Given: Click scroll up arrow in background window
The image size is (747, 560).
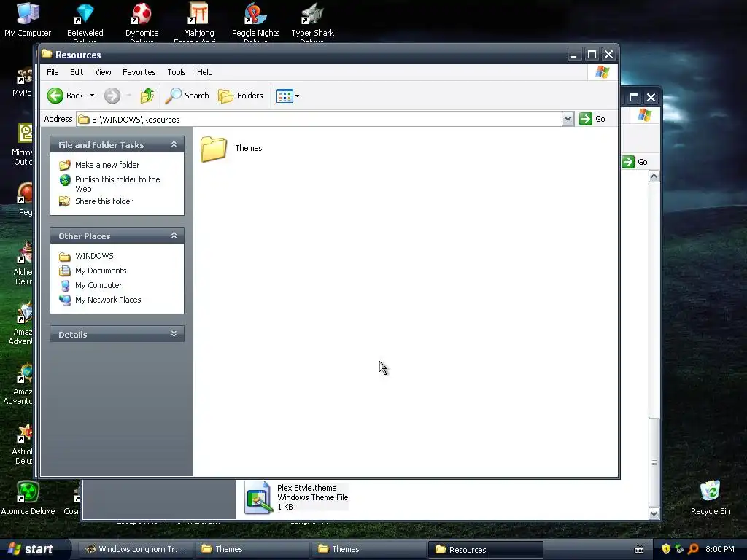Looking at the screenshot, I should coord(654,176).
